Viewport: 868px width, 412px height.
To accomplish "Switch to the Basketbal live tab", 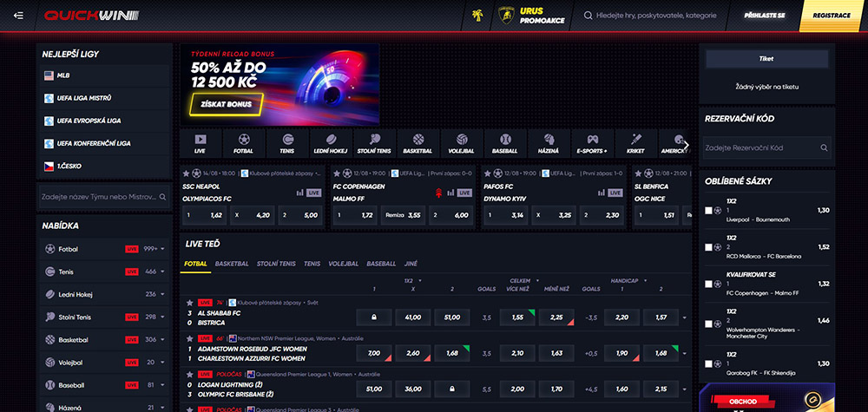I will pyautogui.click(x=232, y=264).
